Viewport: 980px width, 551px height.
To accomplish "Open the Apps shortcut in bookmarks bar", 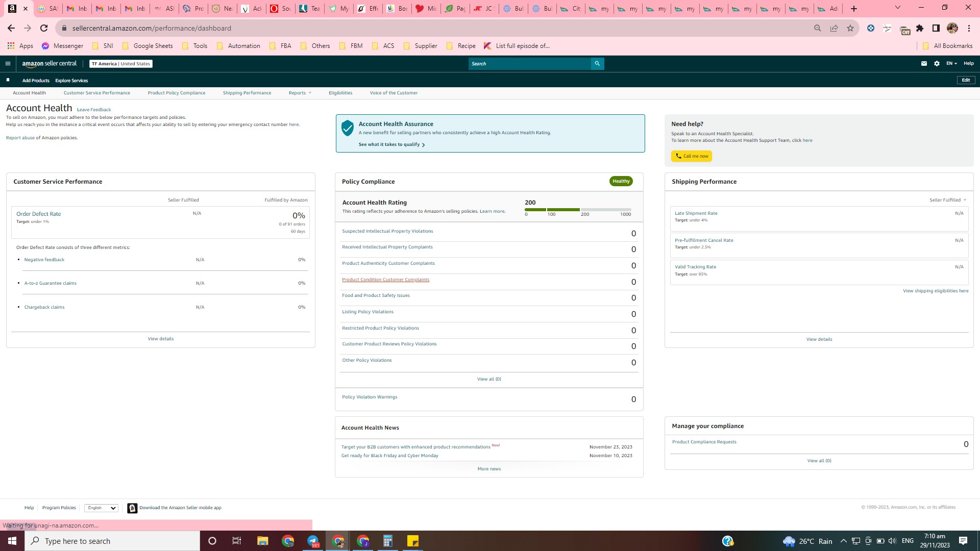I will click(20, 46).
